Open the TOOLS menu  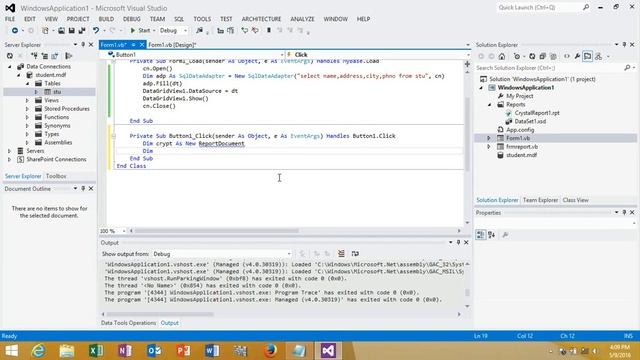[x=202, y=19]
